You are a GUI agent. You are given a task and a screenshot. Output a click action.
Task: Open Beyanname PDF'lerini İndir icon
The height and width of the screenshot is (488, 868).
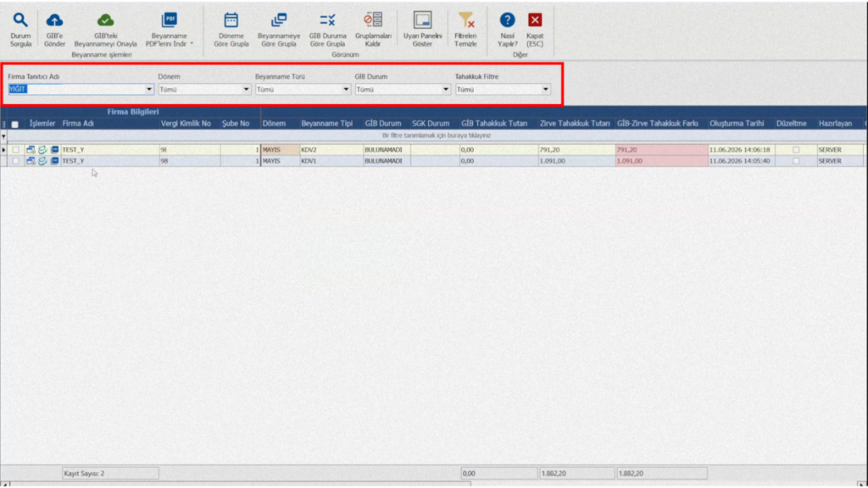pyautogui.click(x=169, y=20)
